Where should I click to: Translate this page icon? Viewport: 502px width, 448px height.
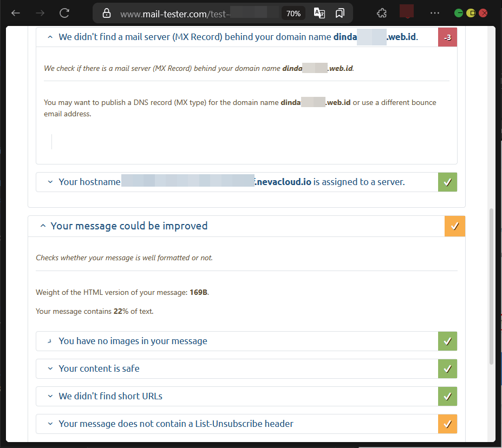[319, 13]
